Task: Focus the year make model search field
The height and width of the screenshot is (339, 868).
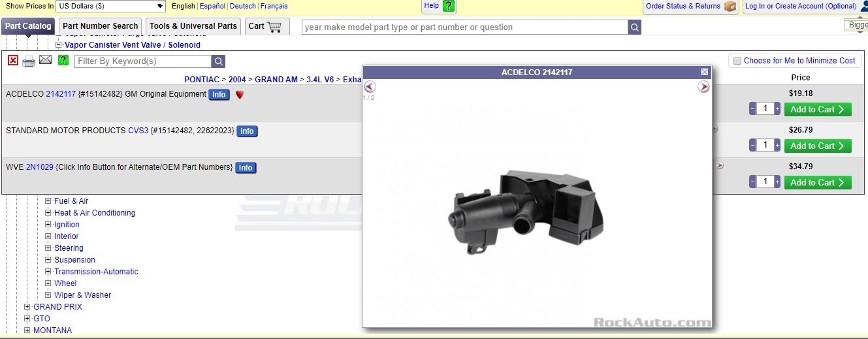Action: point(464,27)
